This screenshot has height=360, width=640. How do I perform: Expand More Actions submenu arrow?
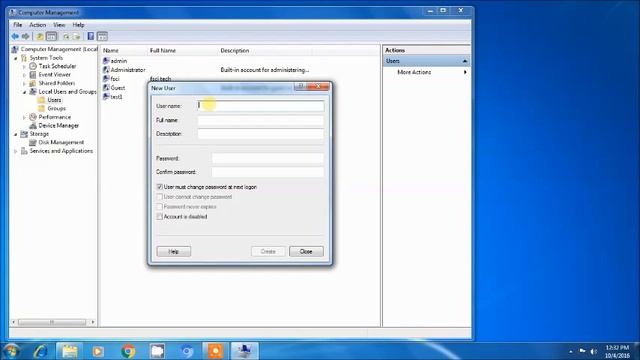pyautogui.click(x=465, y=72)
